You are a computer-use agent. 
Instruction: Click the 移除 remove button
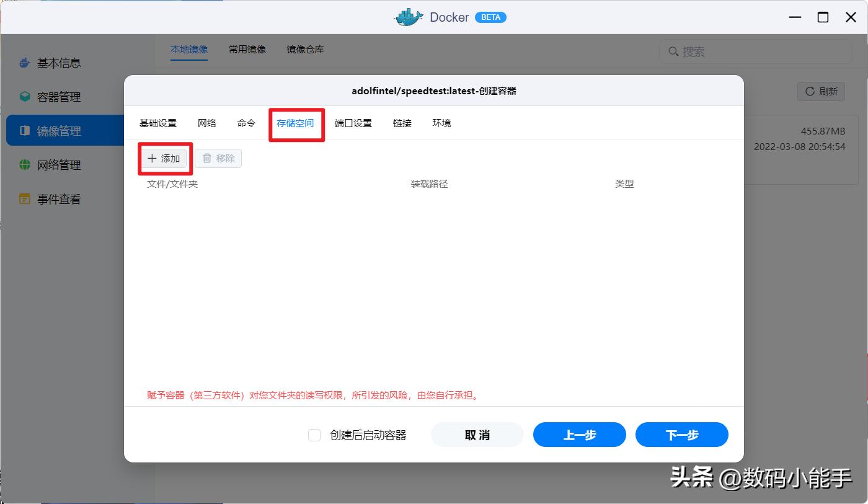218,158
